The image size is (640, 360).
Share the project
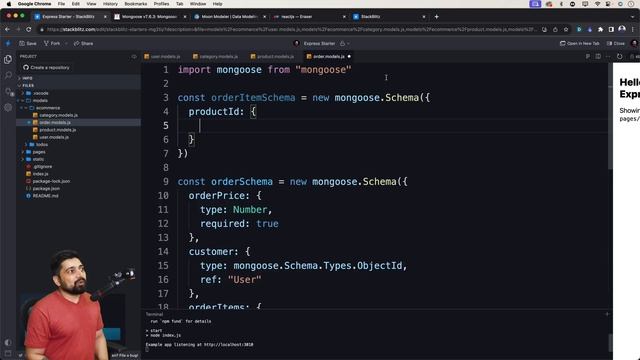[83, 43]
